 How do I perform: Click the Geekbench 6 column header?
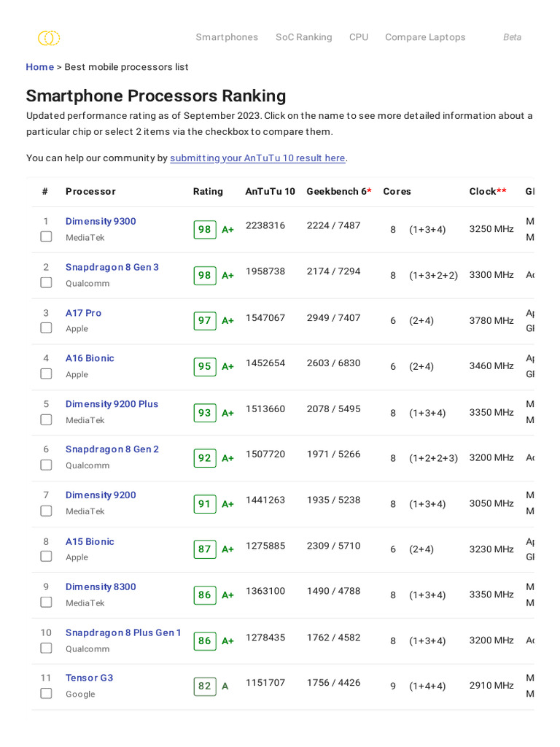point(338,192)
